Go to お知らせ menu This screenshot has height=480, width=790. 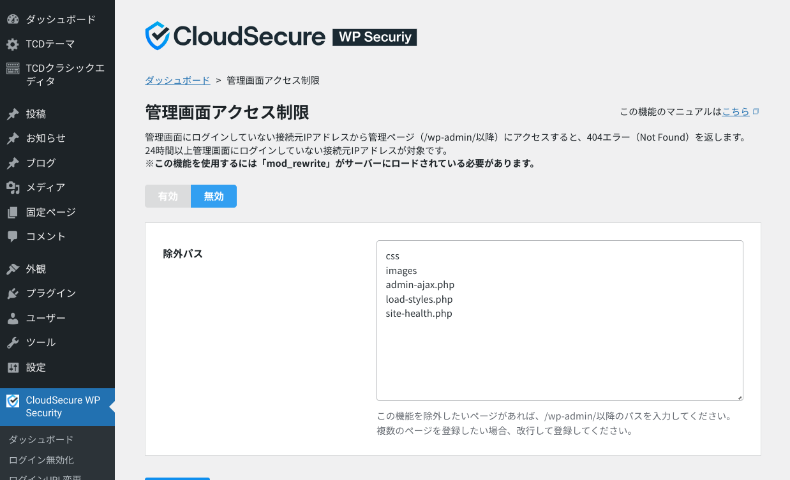57,138
